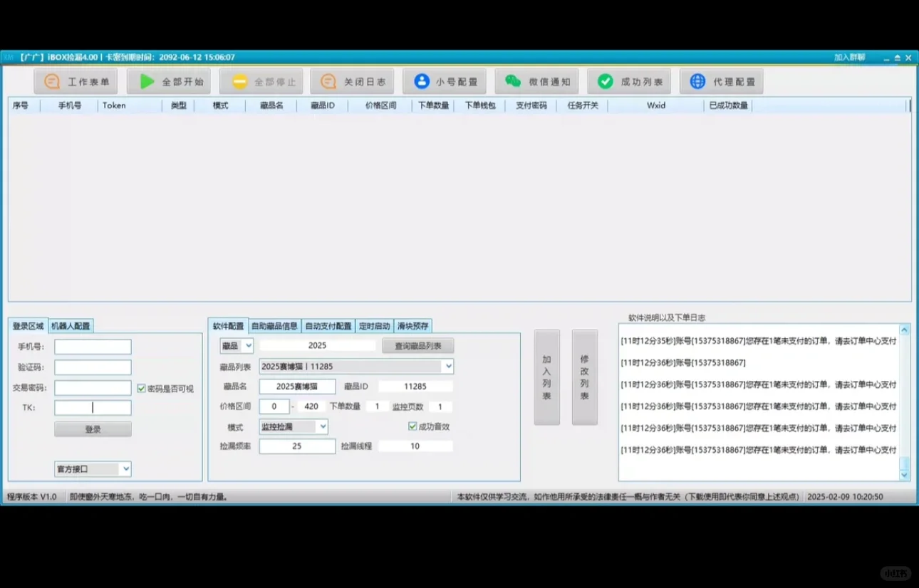The image size is (919, 588).
Task: Click the Wxid column header
Action: (656, 105)
